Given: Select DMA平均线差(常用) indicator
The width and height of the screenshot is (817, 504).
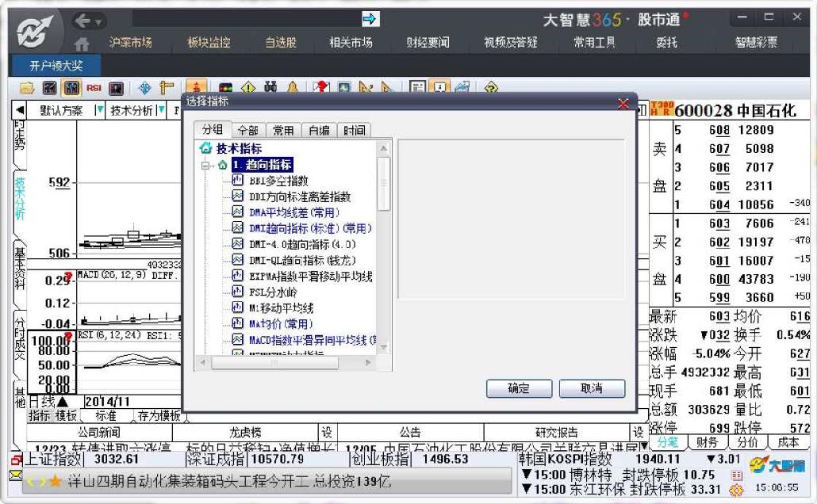Looking at the screenshot, I should [293, 212].
